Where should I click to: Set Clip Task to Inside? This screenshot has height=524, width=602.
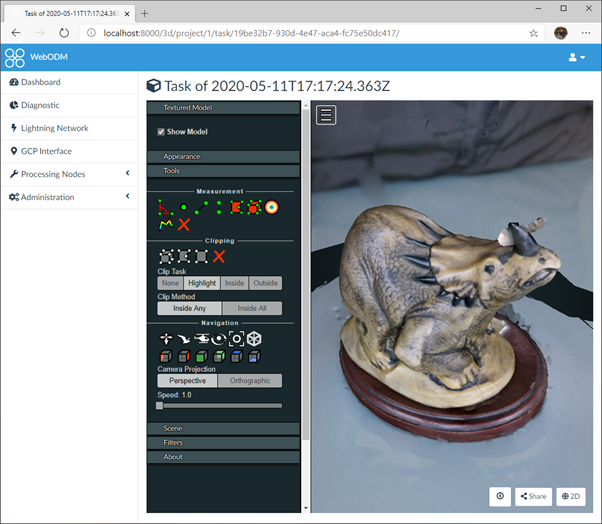click(234, 283)
